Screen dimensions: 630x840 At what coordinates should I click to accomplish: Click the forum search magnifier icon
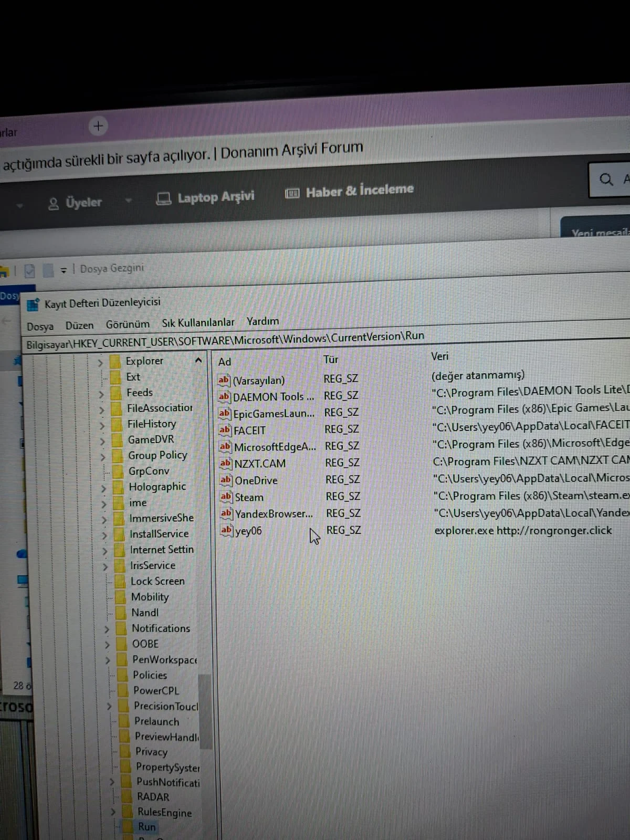point(606,180)
